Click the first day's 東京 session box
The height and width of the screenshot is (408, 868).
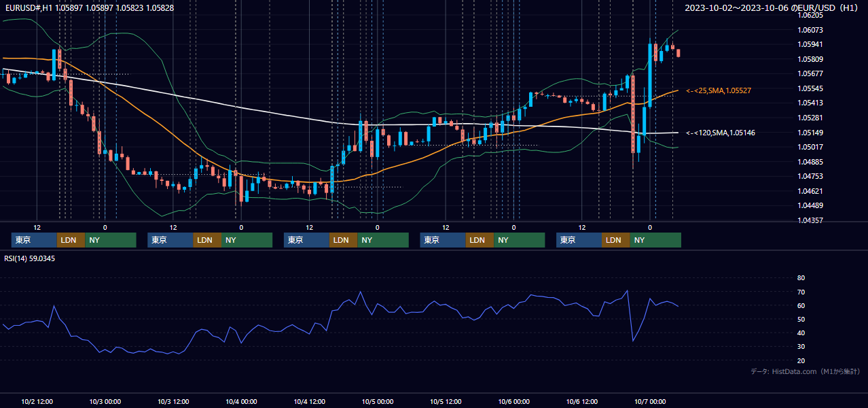(x=34, y=240)
